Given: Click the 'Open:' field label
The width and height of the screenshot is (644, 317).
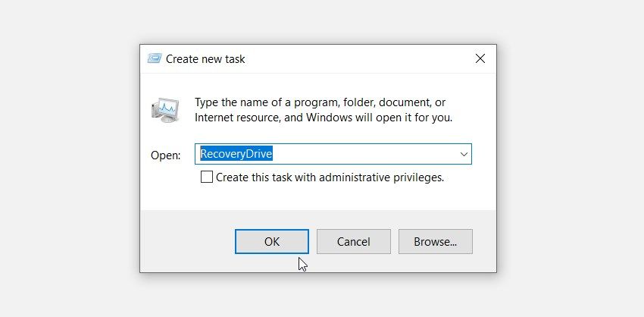Looking at the screenshot, I should (166, 155).
